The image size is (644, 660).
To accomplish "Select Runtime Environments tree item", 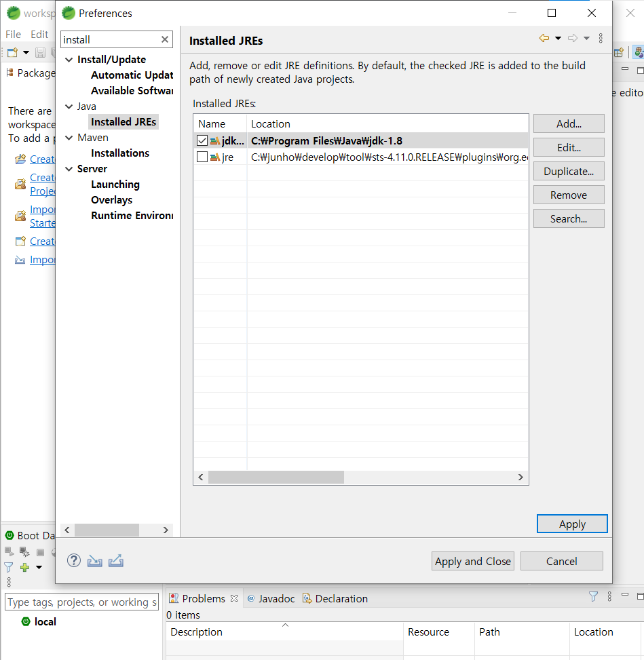I will pos(132,216).
